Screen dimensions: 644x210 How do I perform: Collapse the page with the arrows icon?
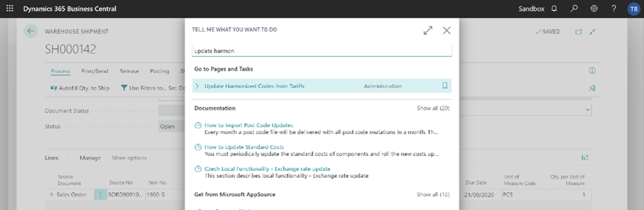[x=593, y=32]
